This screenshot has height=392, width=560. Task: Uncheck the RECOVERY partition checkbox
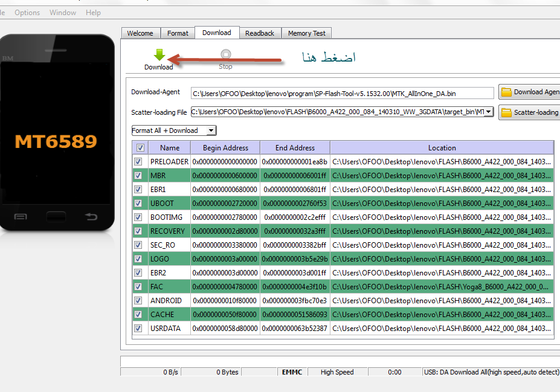[138, 231]
